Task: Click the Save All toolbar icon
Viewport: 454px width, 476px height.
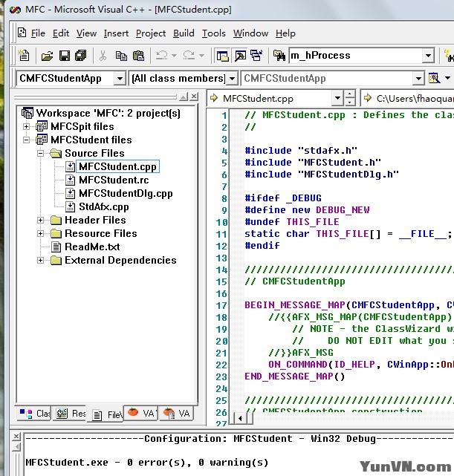Action: pos(81,56)
